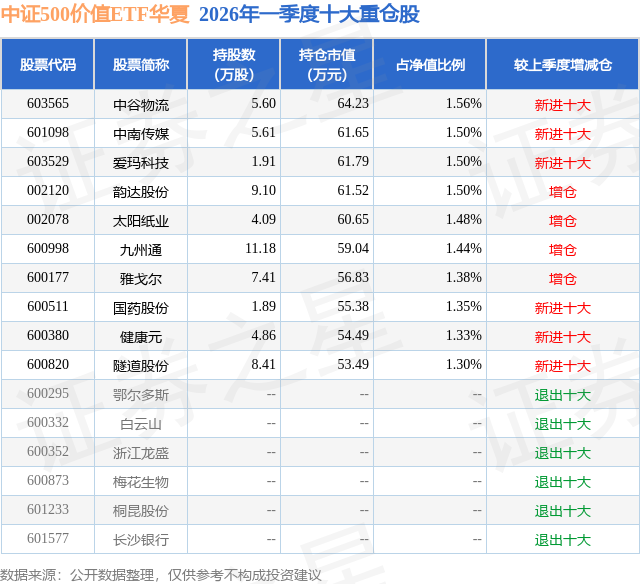640x584 pixels.
Task: Click the title 中证500价值ETF华夏
Action: (x=95, y=15)
